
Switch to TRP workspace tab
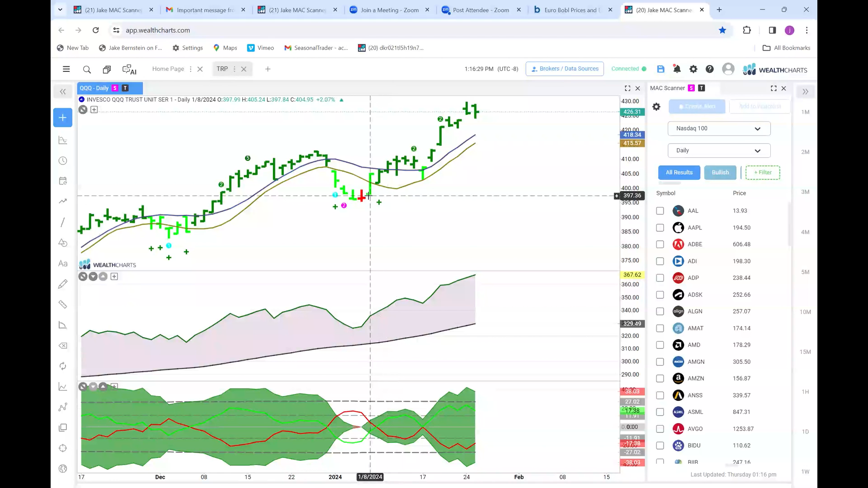(222, 69)
